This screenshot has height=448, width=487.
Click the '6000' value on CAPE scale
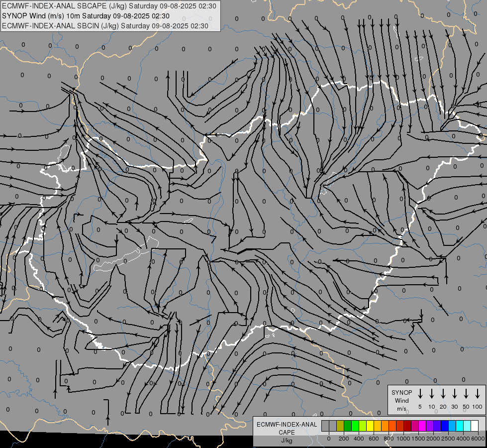(x=478, y=439)
